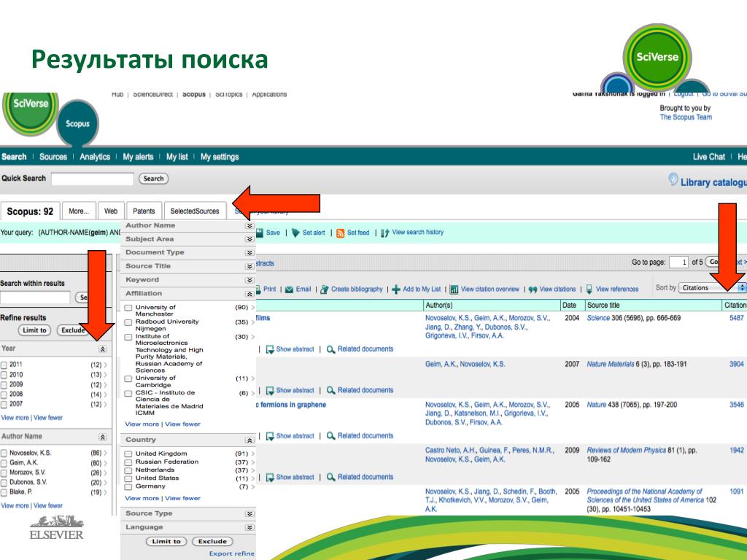This screenshot has width=747, height=560.
Task: Switch to the SelectedSources tab
Action: click(x=195, y=211)
